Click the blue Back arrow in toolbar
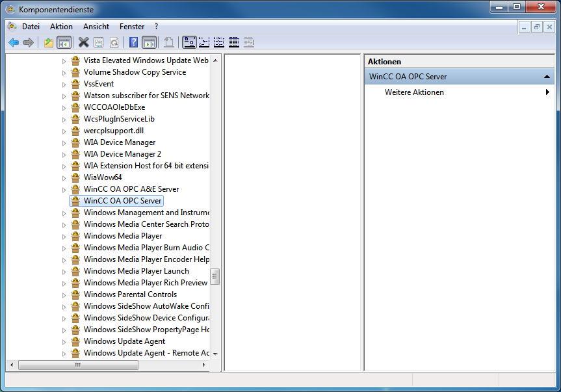The image size is (561, 392). coord(14,42)
